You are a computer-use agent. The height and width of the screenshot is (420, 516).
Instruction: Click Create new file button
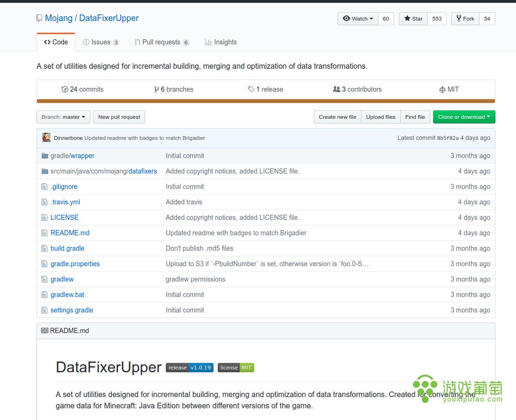[337, 117]
